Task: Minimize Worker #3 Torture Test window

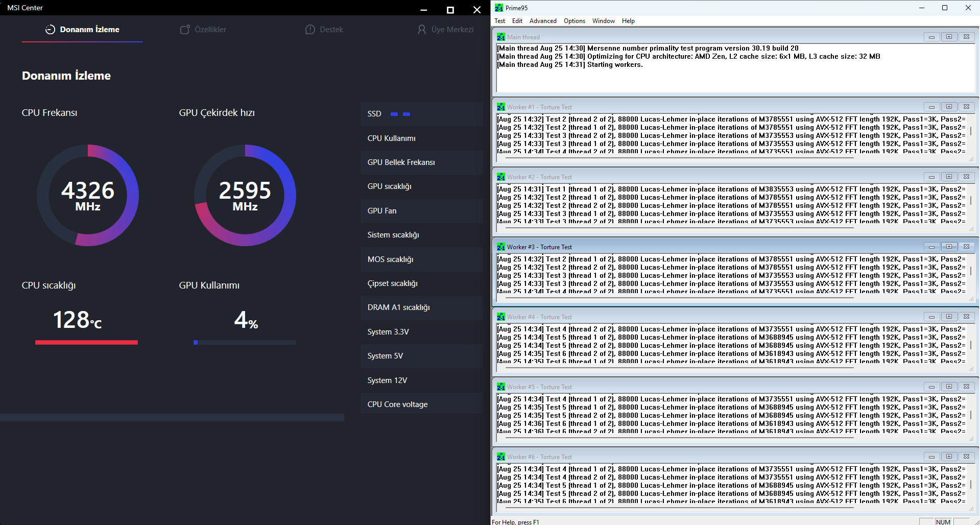Action: tap(931, 247)
